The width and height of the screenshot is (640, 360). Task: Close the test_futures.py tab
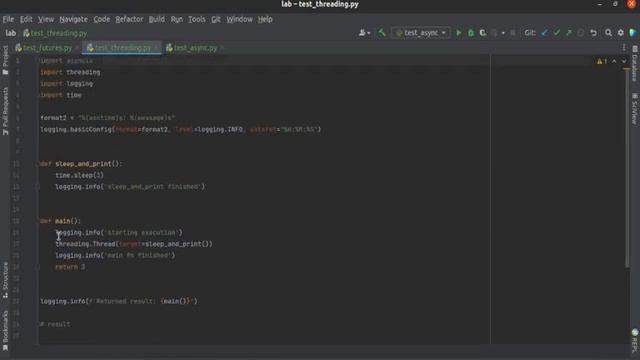[x=76, y=48]
